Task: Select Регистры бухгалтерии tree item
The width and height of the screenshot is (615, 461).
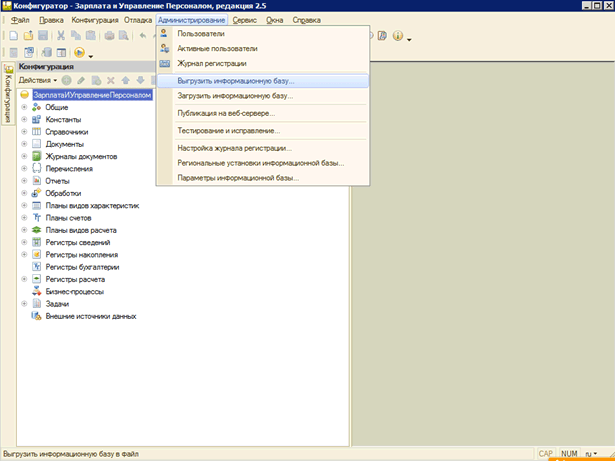Action: tap(82, 267)
